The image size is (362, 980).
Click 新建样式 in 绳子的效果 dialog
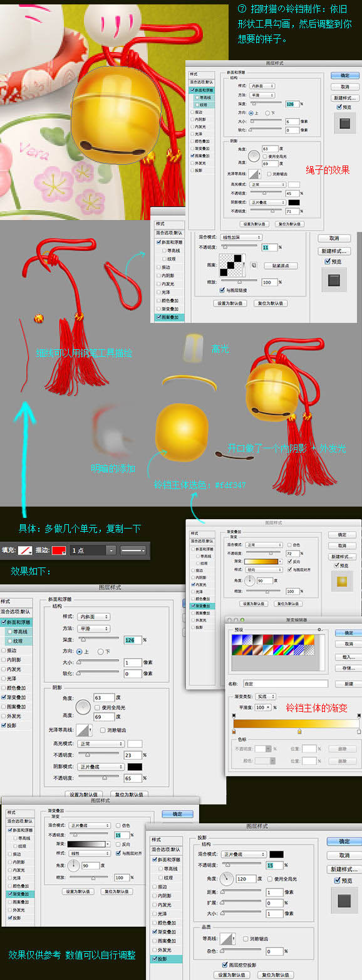(x=344, y=98)
